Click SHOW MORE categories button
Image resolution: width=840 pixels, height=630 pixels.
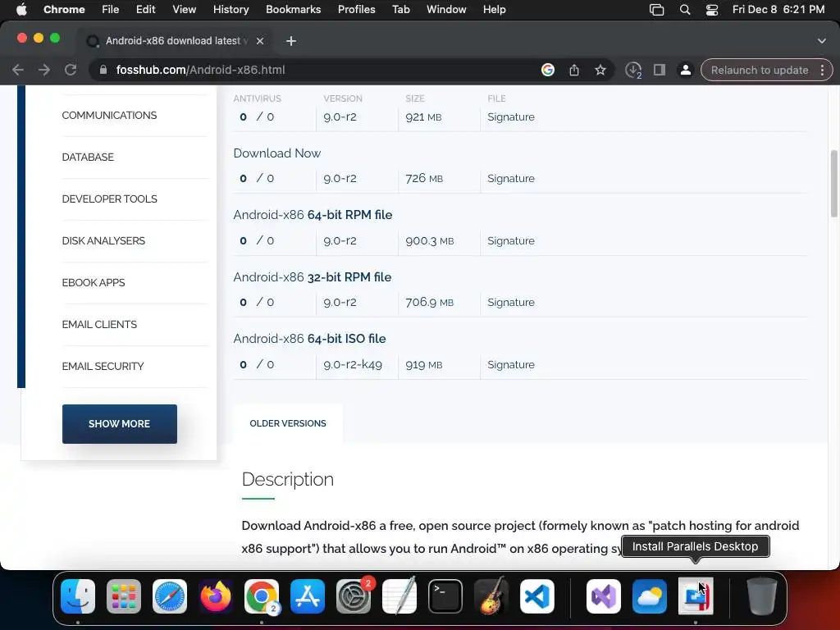120,424
